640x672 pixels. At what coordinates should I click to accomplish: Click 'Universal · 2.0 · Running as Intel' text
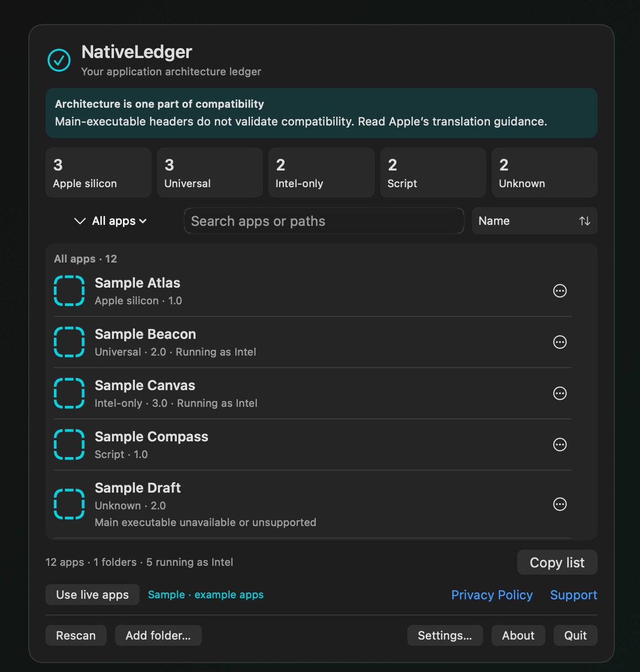point(175,352)
